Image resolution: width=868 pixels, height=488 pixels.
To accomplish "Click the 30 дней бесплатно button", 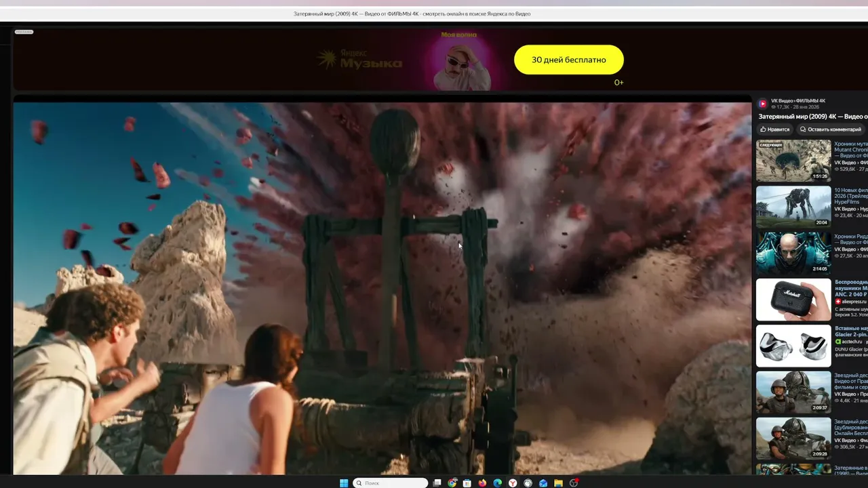I will 569,60.
